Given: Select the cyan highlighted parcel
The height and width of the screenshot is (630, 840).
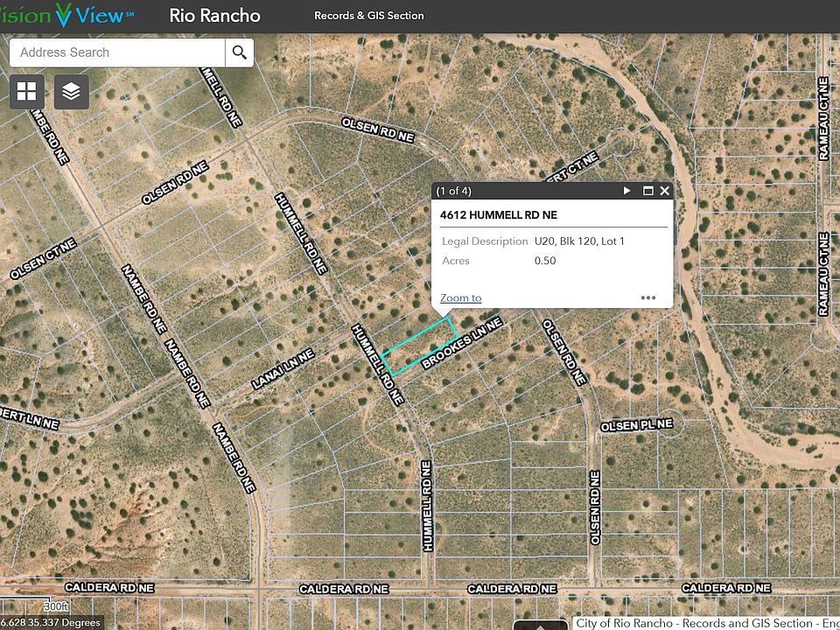Looking at the screenshot, I should [420, 346].
